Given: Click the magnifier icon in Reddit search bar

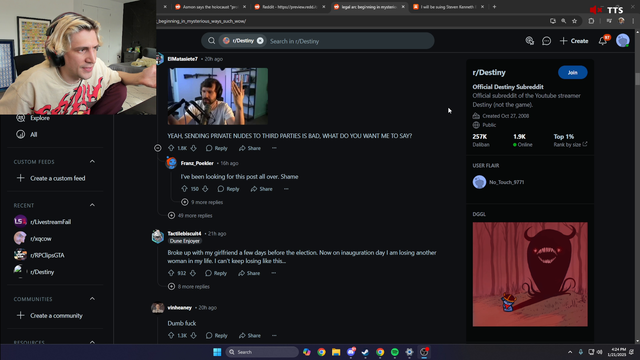Looking at the screenshot, I should point(211,41).
